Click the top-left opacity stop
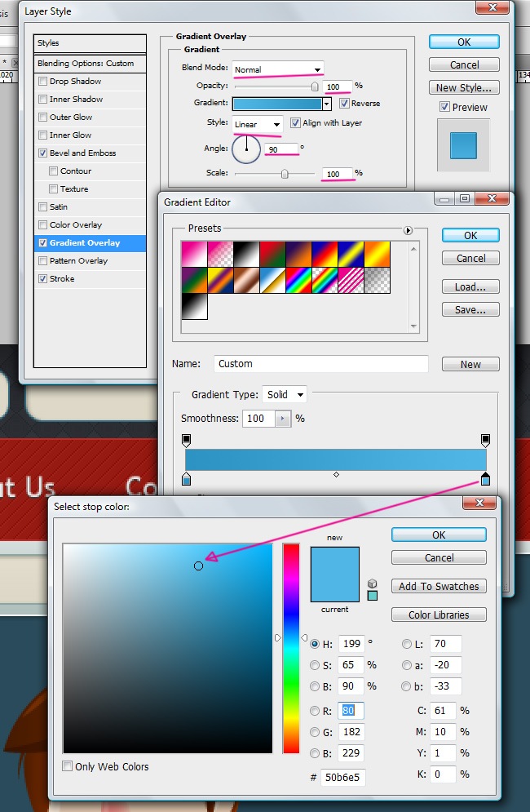The height and width of the screenshot is (812, 530). pyautogui.click(x=187, y=440)
